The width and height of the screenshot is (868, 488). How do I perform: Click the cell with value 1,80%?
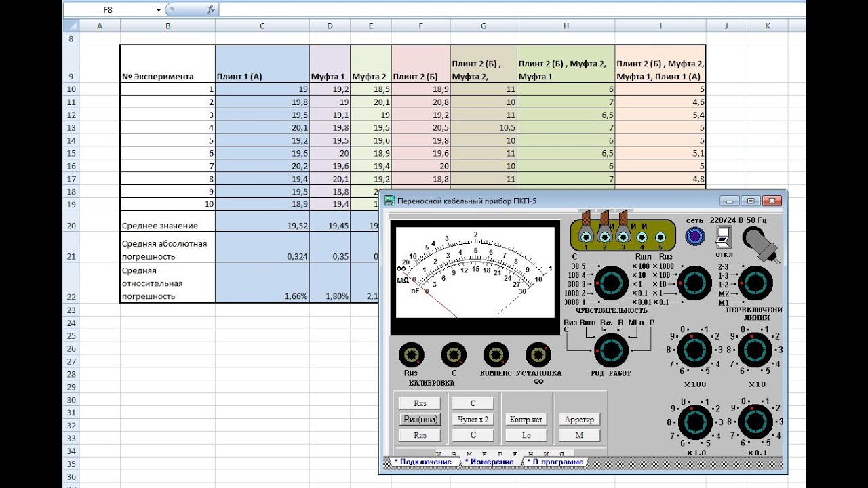330,283
